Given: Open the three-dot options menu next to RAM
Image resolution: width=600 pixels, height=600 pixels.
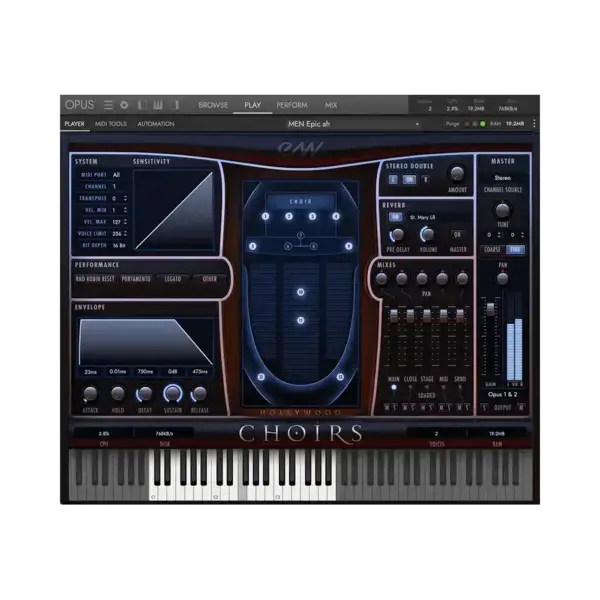Looking at the screenshot, I should point(534,124).
